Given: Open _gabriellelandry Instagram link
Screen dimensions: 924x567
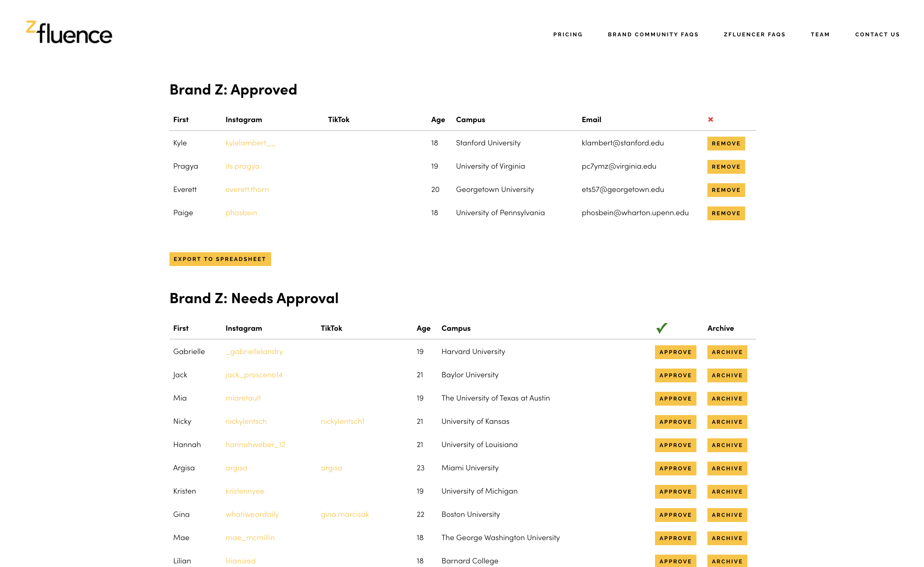Looking at the screenshot, I should (254, 351).
